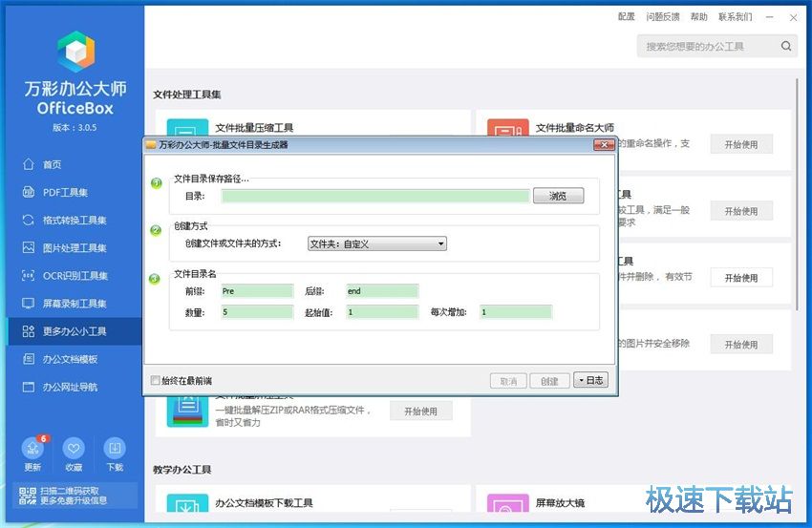Select 格式转换工具集 in the sidebar
This screenshot has width=812, height=528.
tap(75, 220)
